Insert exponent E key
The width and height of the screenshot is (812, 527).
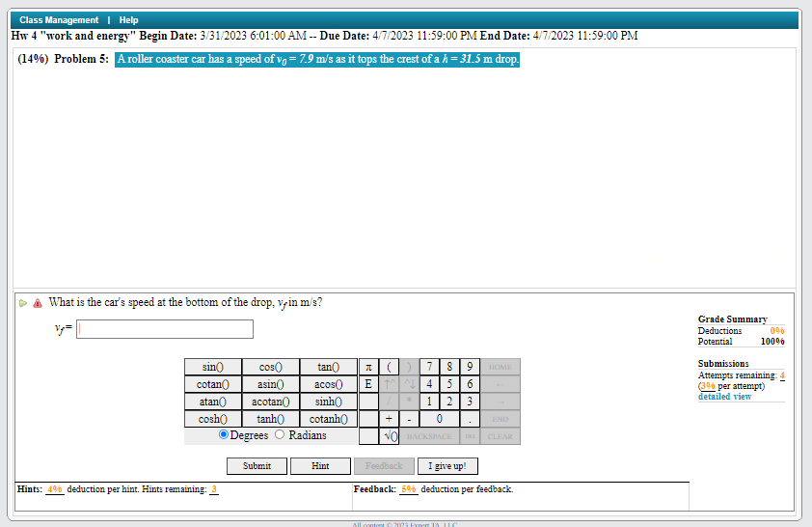[x=368, y=384]
